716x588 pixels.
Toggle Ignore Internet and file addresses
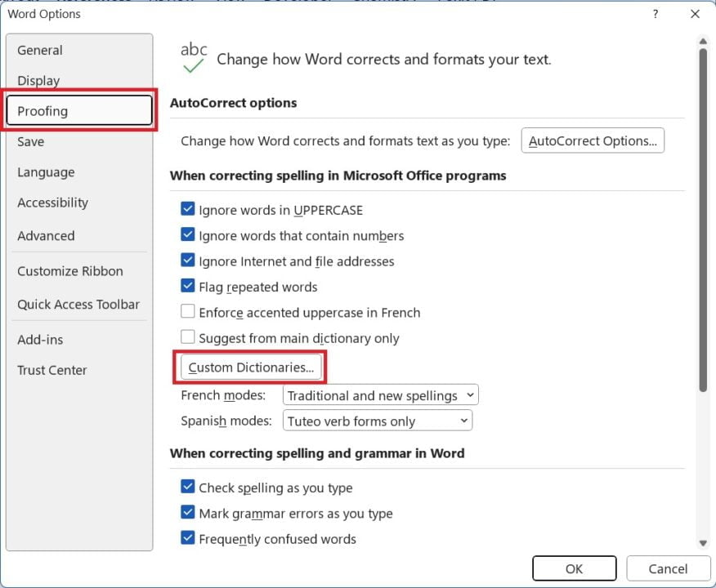click(x=187, y=261)
